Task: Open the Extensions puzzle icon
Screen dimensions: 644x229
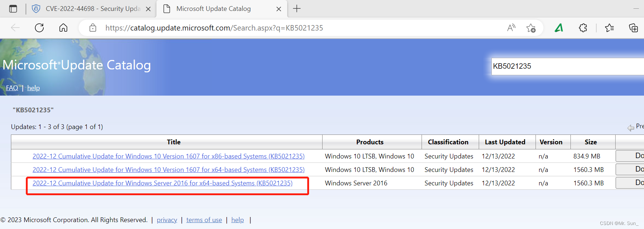Action: (583, 28)
